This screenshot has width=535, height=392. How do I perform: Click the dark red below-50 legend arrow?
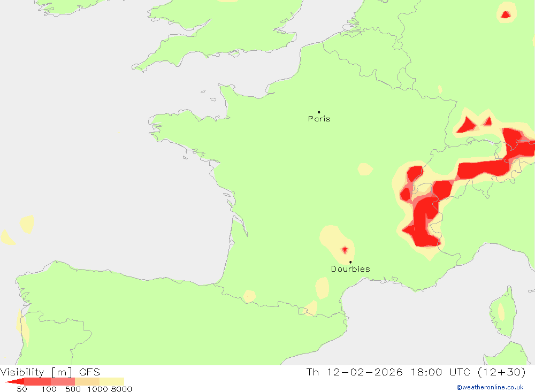(14, 381)
